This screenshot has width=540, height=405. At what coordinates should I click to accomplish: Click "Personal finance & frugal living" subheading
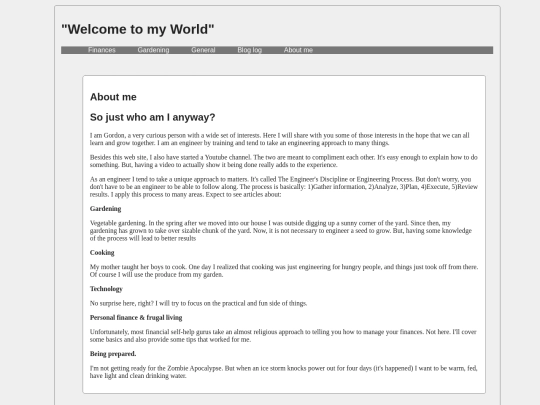pyautogui.click(x=136, y=318)
